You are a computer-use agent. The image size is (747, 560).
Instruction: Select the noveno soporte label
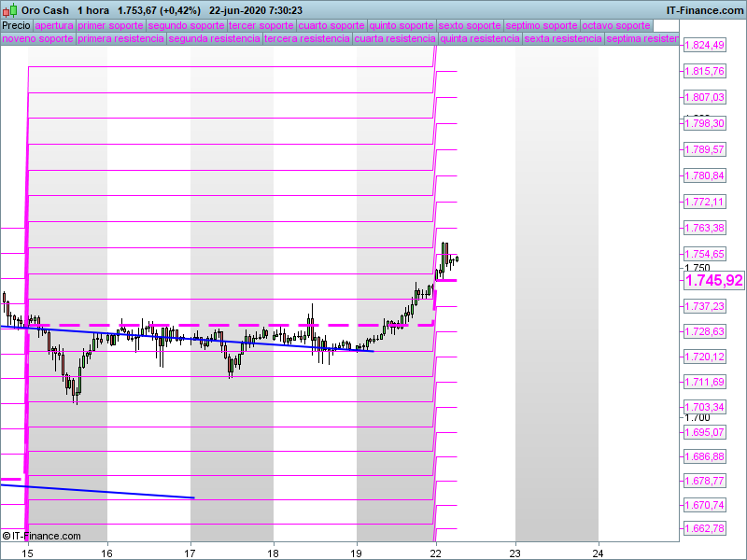click(x=37, y=39)
